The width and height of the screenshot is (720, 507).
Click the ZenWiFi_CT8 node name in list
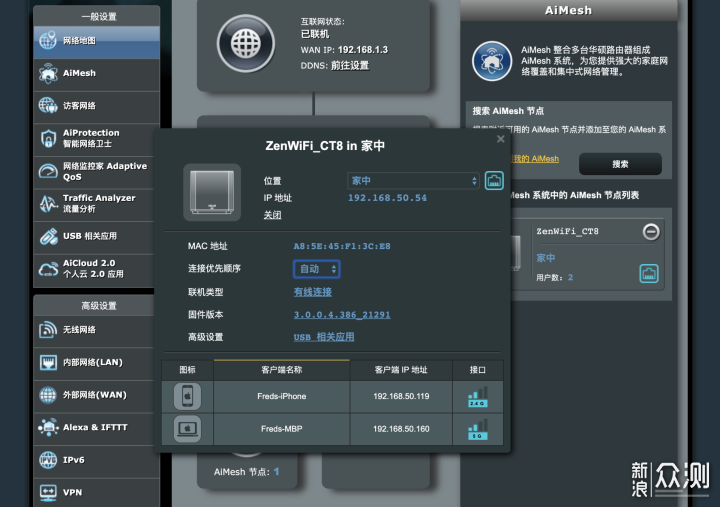pyautogui.click(x=568, y=231)
